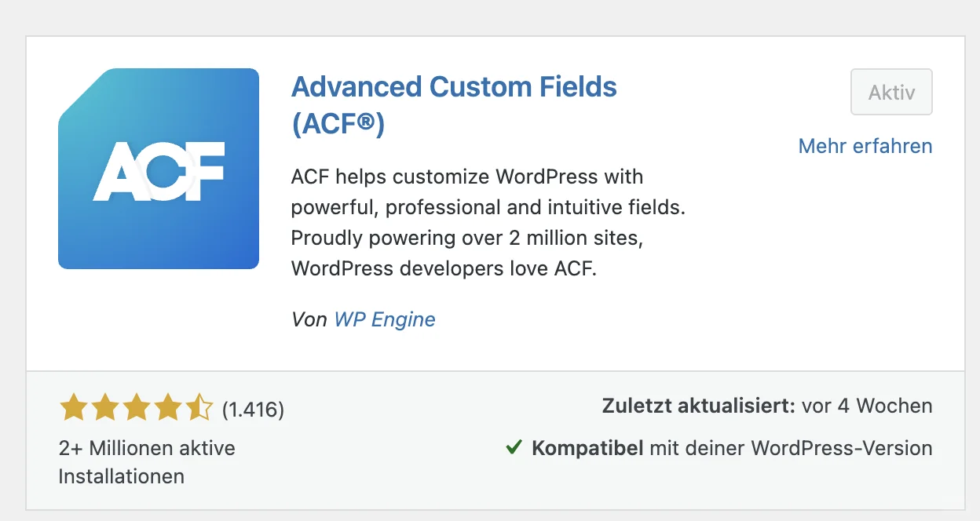Visit the WP Engine author link
The image size is (980, 521).
click(x=385, y=319)
